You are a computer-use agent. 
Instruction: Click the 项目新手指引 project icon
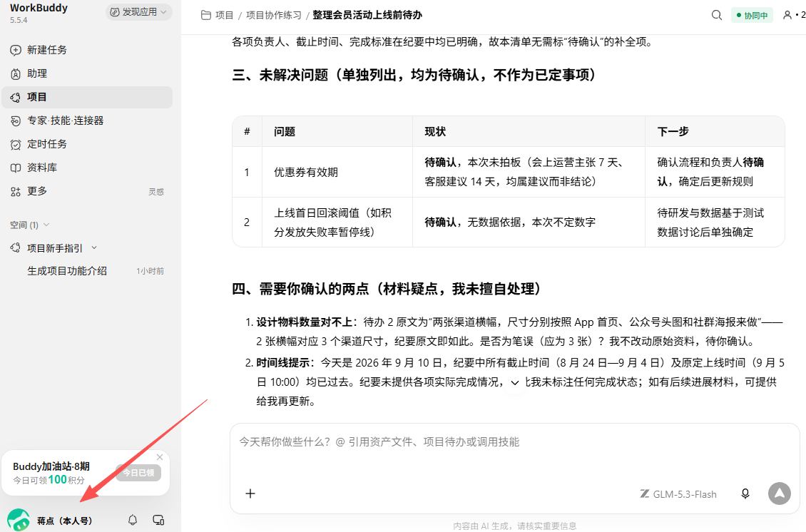16,247
